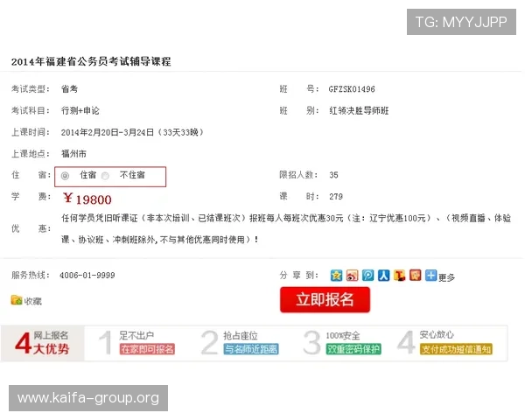This screenshot has height=420, width=525.
Task: Click the tuition price ¥19800
Action: click(x=87, y=199)
